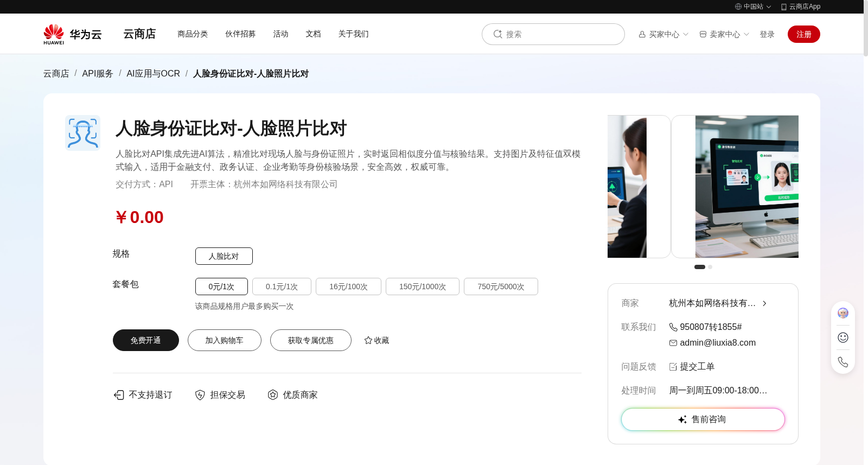Screen dimensions: 868x465
Task: Click the favorite star icon
Action: (x=368, y=340)
